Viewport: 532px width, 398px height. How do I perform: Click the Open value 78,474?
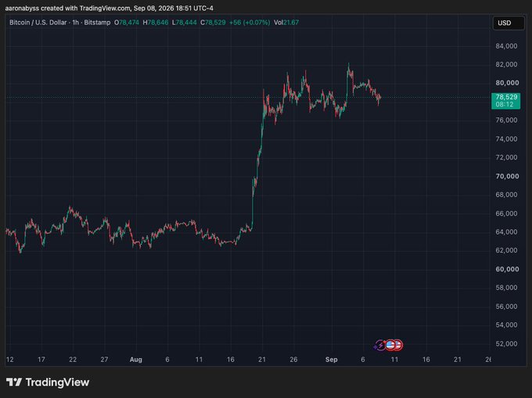(x=129, y=23)
